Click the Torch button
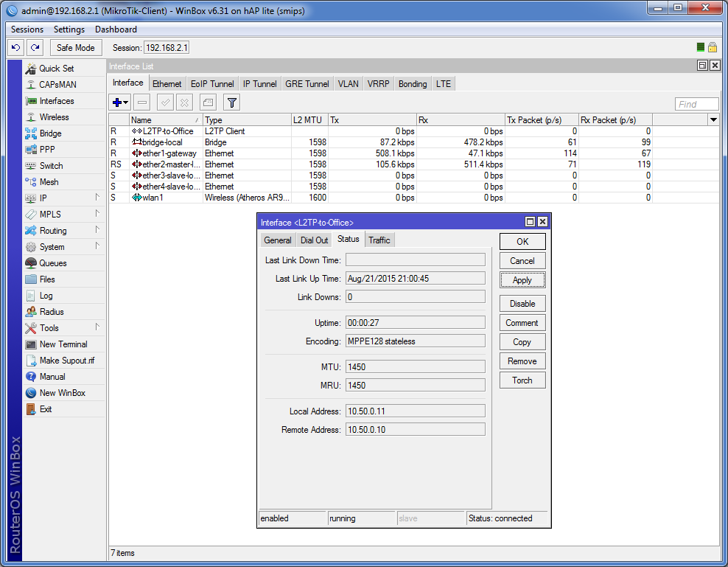Image resolution: width=728 pixels, height=567 pixels. (522, 380)
